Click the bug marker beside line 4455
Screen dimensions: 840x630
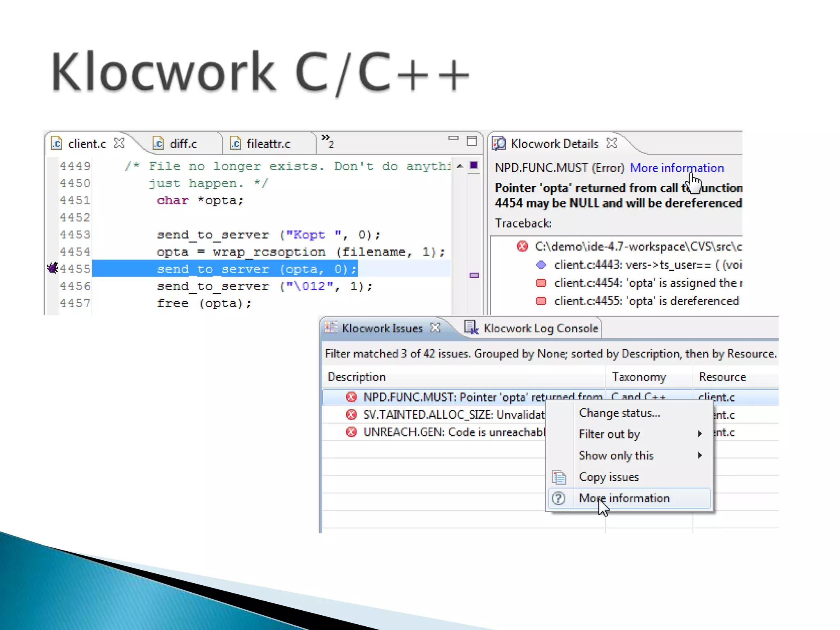pyautogui.click(x=52, y=268)
